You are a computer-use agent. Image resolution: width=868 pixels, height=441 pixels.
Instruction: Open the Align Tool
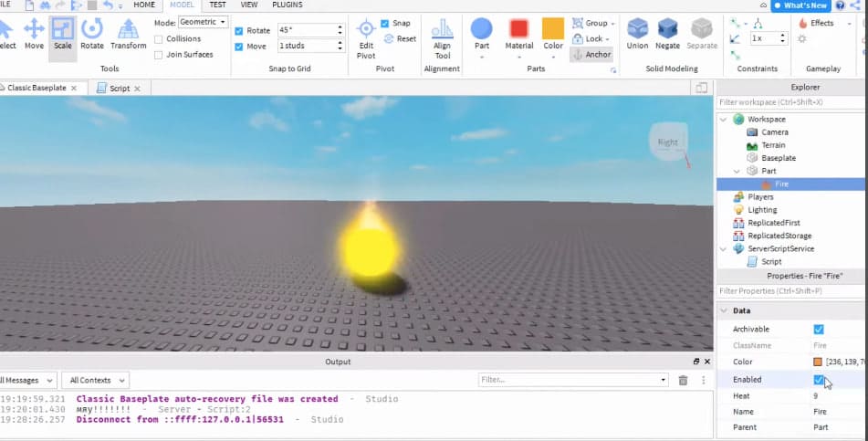(x=443, y=38)
